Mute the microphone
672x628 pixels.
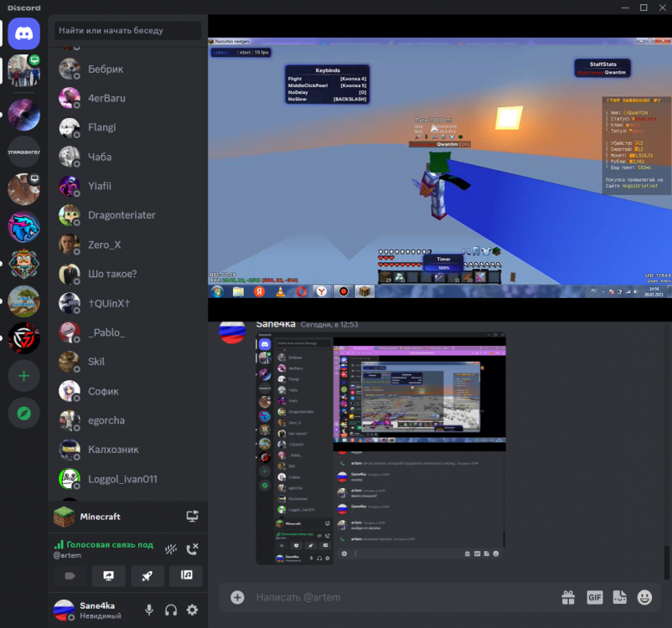coord(149,610)
